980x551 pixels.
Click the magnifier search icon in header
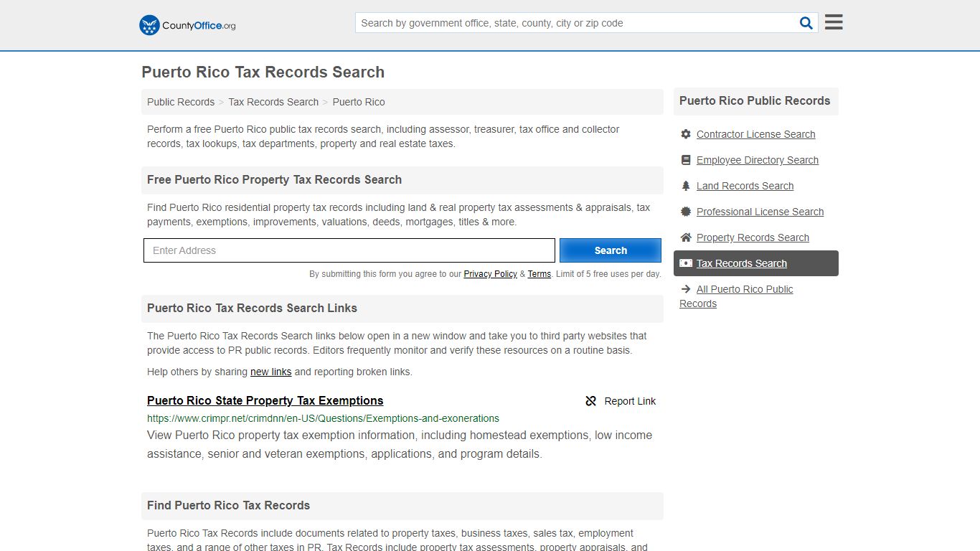tap(806, 23)
